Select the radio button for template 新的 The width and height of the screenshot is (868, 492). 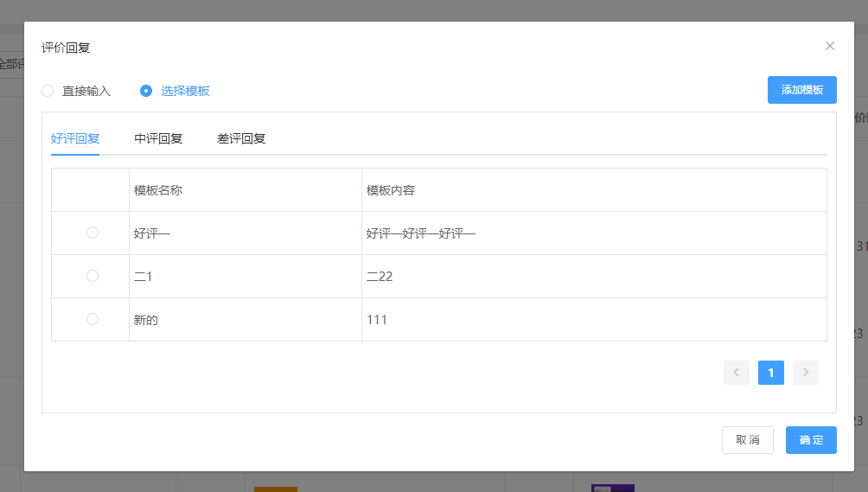[93, 319]
